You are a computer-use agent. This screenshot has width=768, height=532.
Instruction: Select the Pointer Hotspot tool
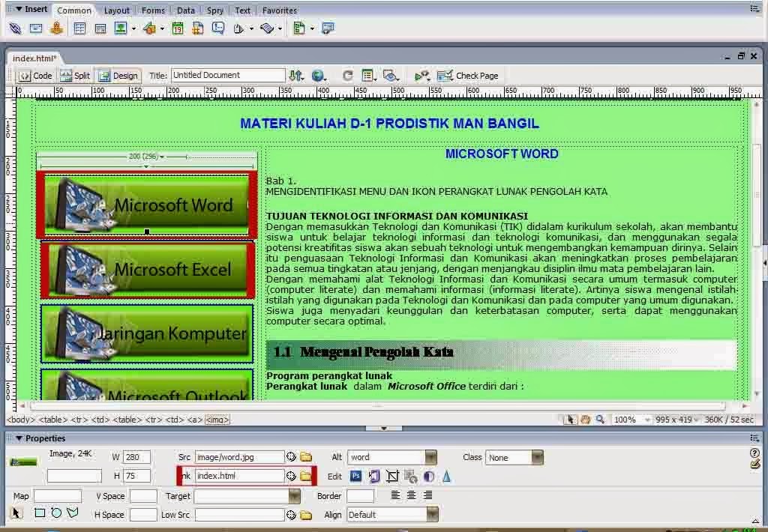(16, 513)
